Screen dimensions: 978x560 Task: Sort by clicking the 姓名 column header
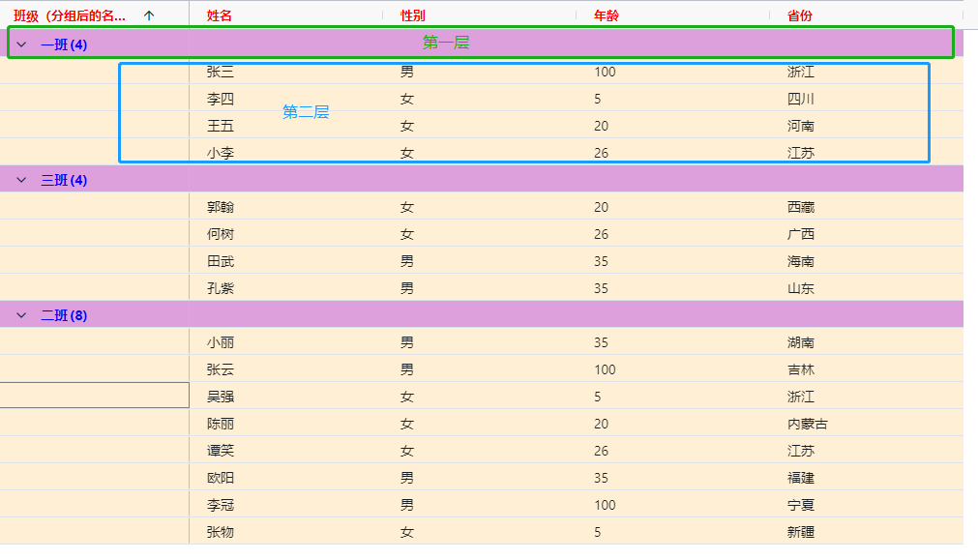pos(217,15)
